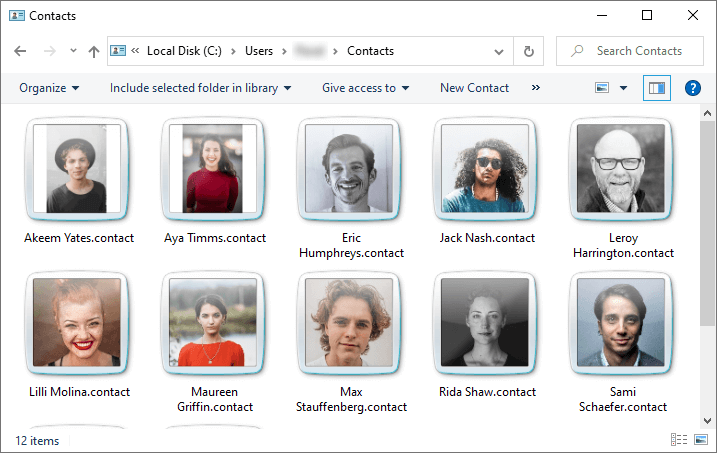
Task: Navigate to Local Disk (C:) breadcrumb
Action: coord(184,51)
